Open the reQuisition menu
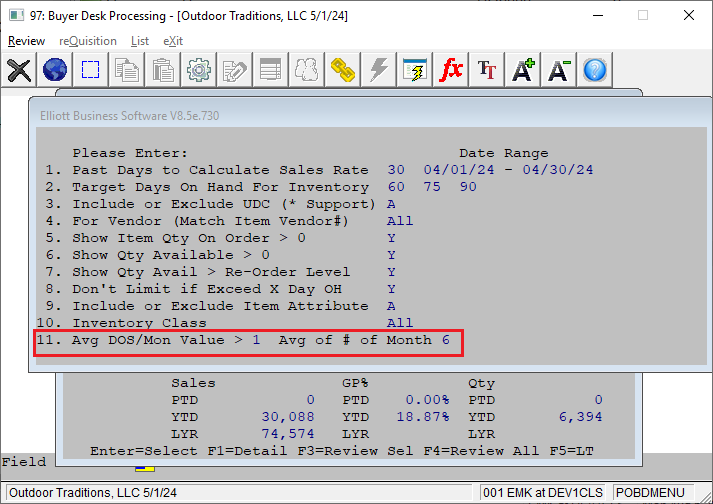Viewport: 713px width, 504px height. (x=88, y=41)
